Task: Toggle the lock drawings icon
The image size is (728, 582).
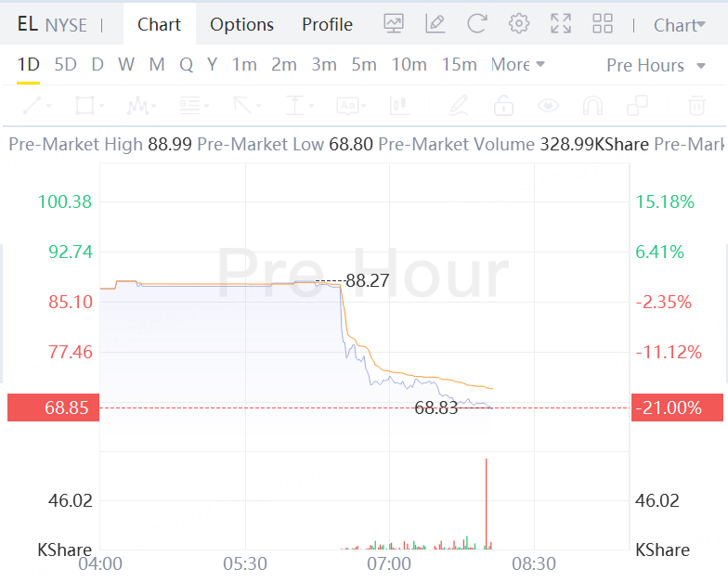Action: [503, 106]
